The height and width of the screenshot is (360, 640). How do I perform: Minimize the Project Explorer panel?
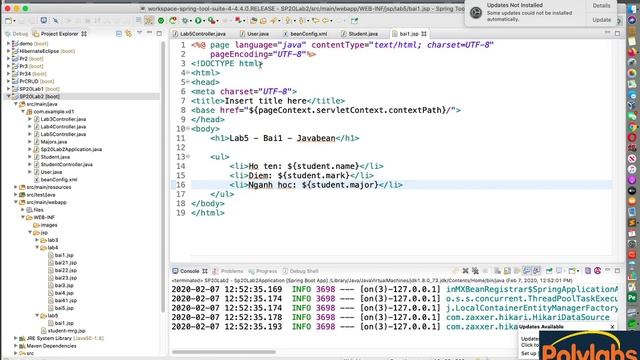point(149,33)
